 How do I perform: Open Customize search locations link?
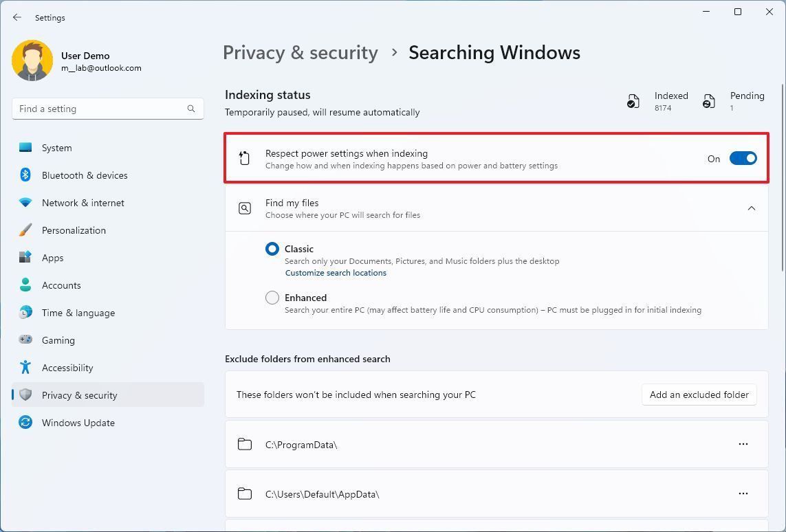(x=336, y=273)
